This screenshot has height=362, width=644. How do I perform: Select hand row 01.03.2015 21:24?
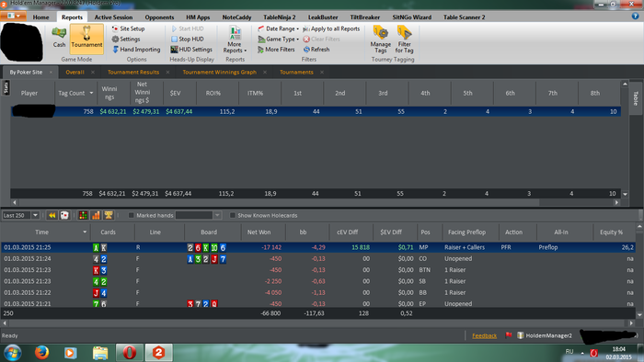[x=318, y=259]
